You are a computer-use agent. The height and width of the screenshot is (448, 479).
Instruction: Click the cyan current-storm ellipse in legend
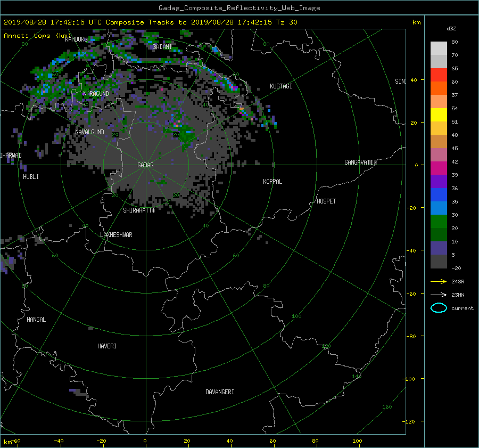click(439, 308)
